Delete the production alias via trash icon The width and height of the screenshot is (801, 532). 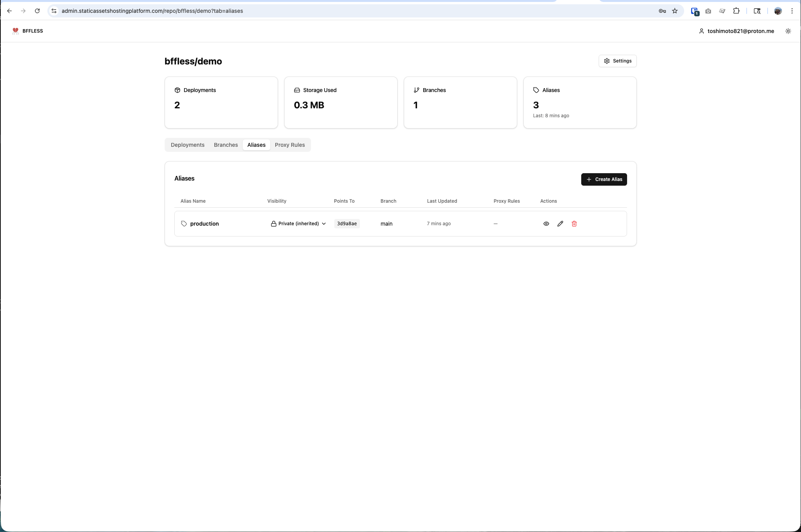click(574, 224)
